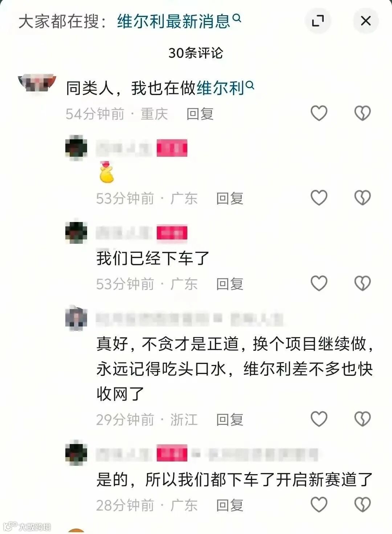Dislike the 我们已经下车了 reply
392x534 pixels.
[363, 283]
